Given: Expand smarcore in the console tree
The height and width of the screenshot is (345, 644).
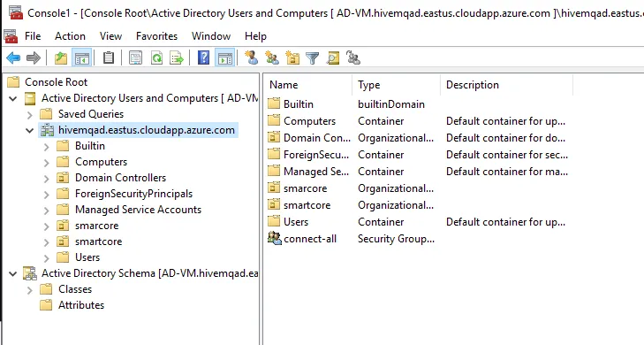Looking at the screenshot, I should click(47, 226).
